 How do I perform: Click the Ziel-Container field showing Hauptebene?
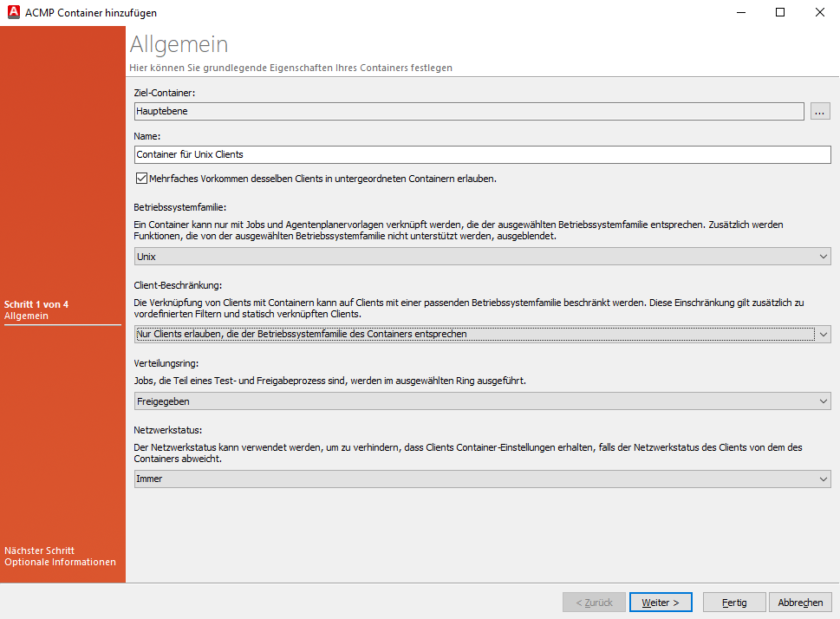point(468,111)
